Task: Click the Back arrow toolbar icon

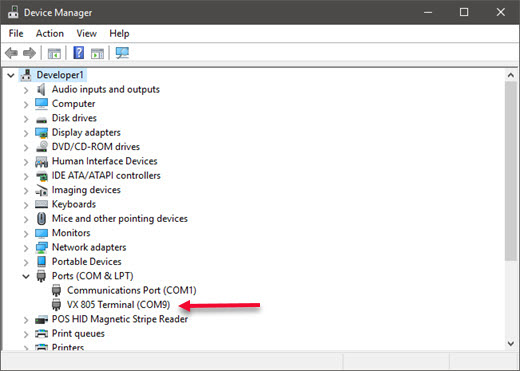Action: coord(11,53)
